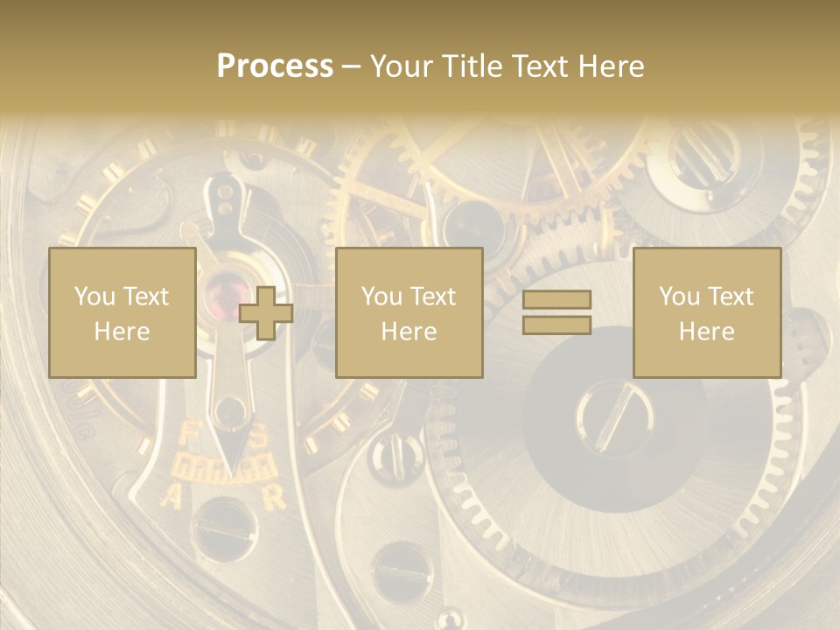This screenshot has width=840, height=630.
Task: Click the top bar of the equals sign
Action: 556,300
